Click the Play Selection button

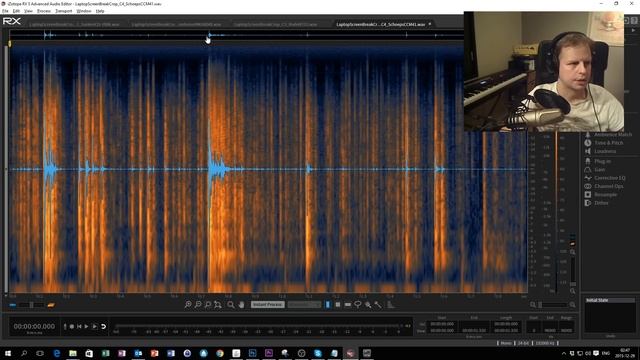point(94,327)
